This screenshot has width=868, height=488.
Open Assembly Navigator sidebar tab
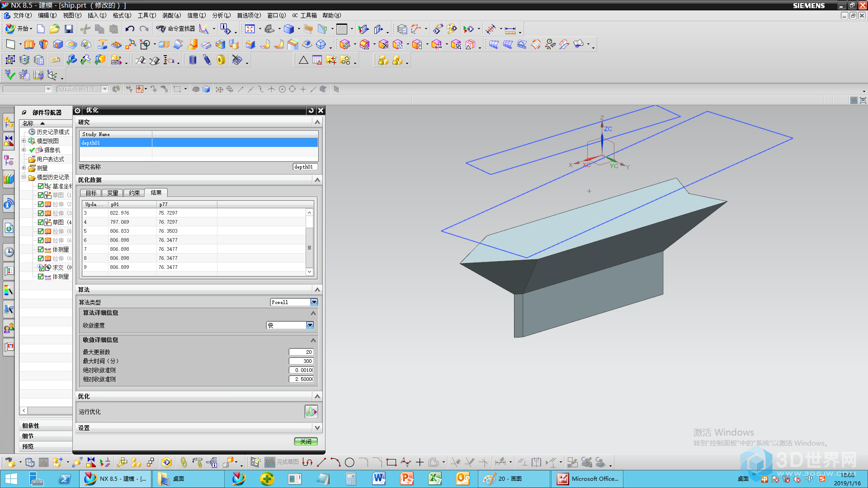tap(9, 122)
